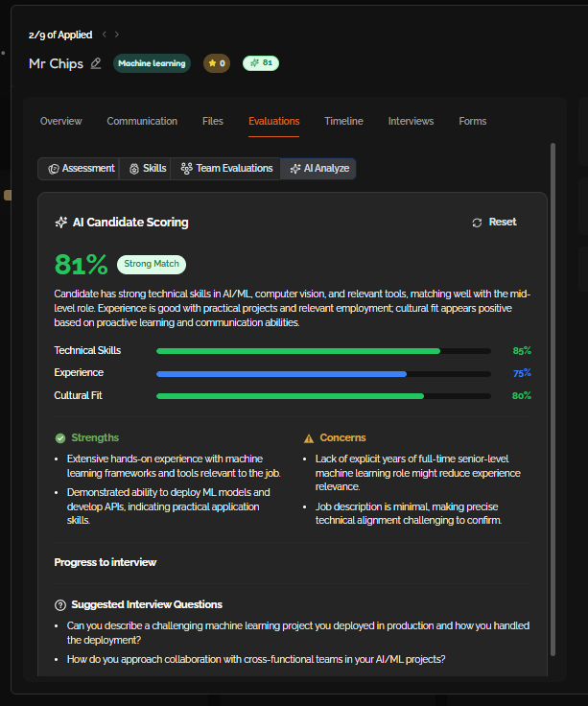Switch to the Communication tab
The height and width of the screenshot is (706, 588).
click(142, 121)
